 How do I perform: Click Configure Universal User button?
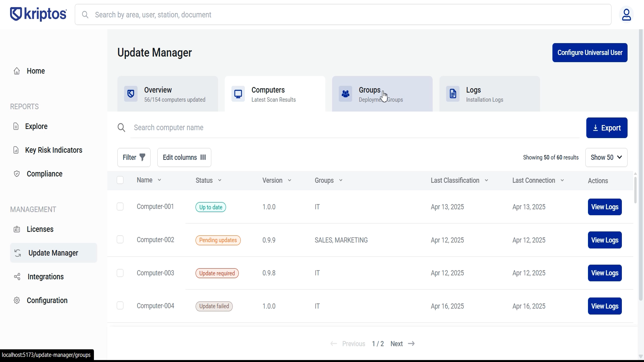[590, 53]
